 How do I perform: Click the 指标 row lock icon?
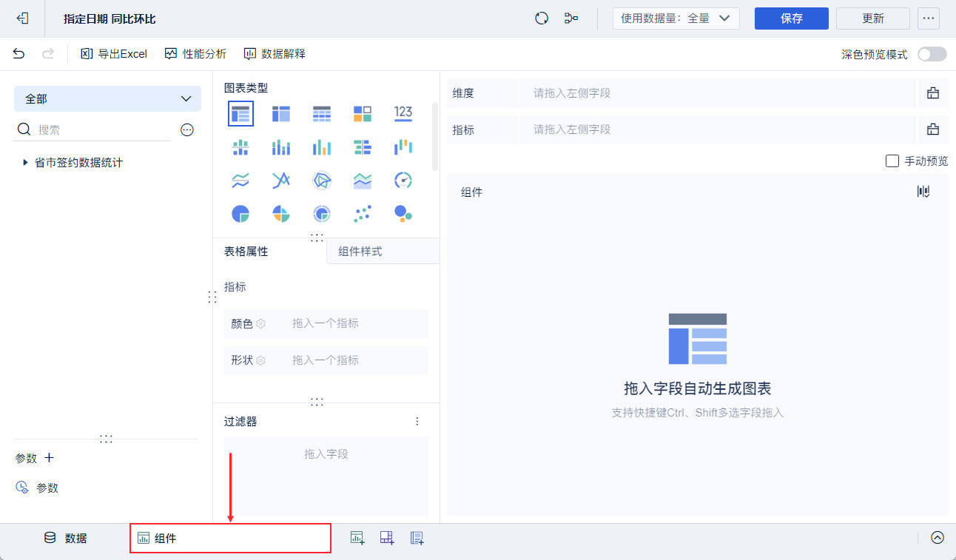(x=933, y=129)
